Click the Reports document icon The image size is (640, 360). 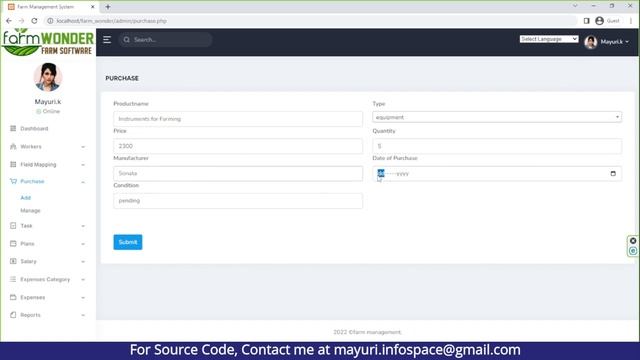[x=13, y=315]
